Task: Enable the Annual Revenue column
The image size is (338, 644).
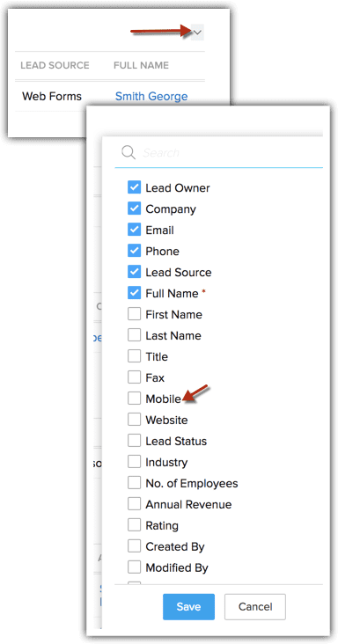Action: [x=134, y=504]
